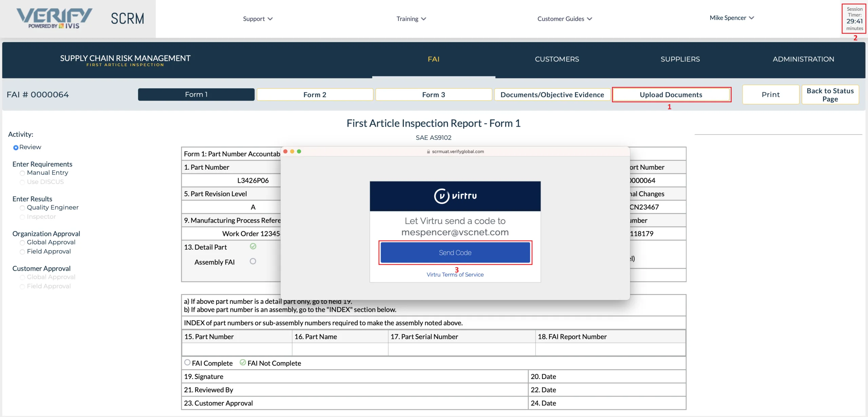Select Global Approval under Organization Approval

(22, 243)
